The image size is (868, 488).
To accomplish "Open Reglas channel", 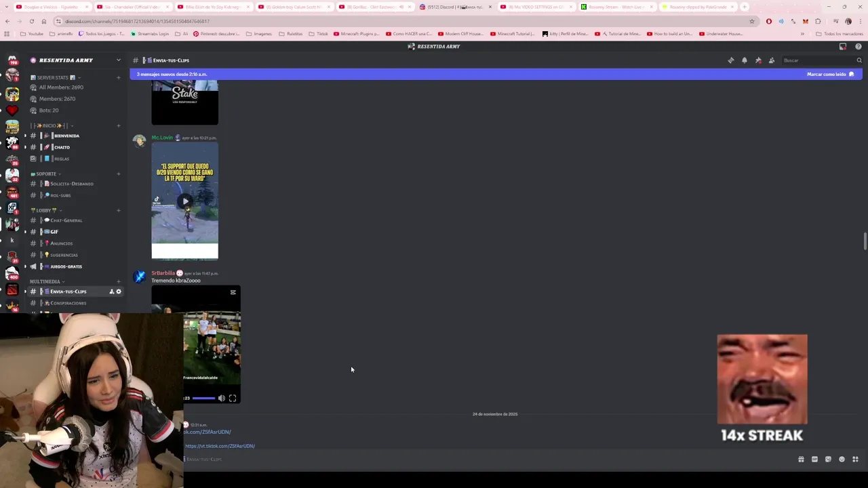I will pyautogui.click(x=75, y=159).
